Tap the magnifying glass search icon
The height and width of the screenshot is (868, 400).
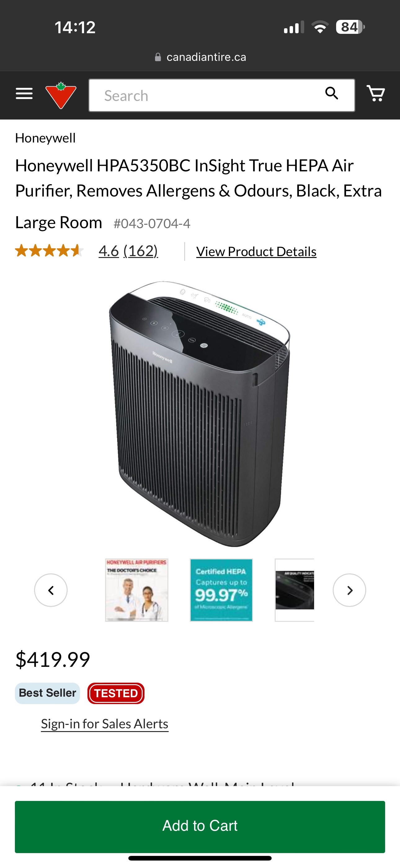click(x=332, y=93)
